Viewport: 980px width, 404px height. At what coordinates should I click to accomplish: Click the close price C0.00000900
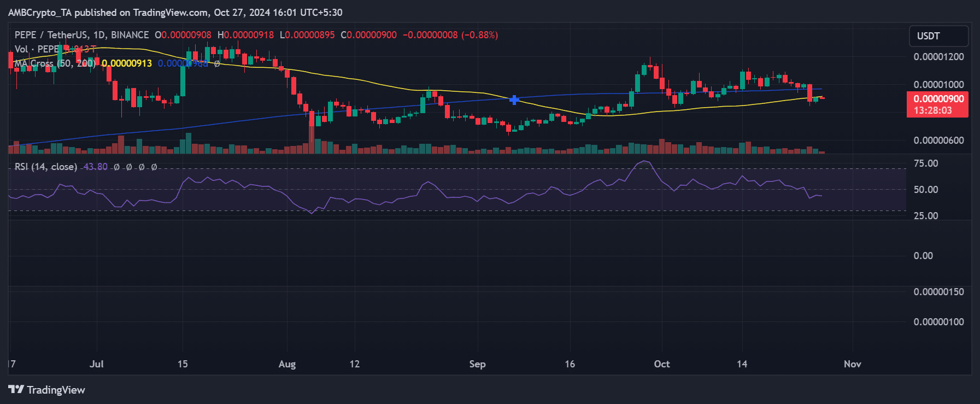[x=369, y=35]
